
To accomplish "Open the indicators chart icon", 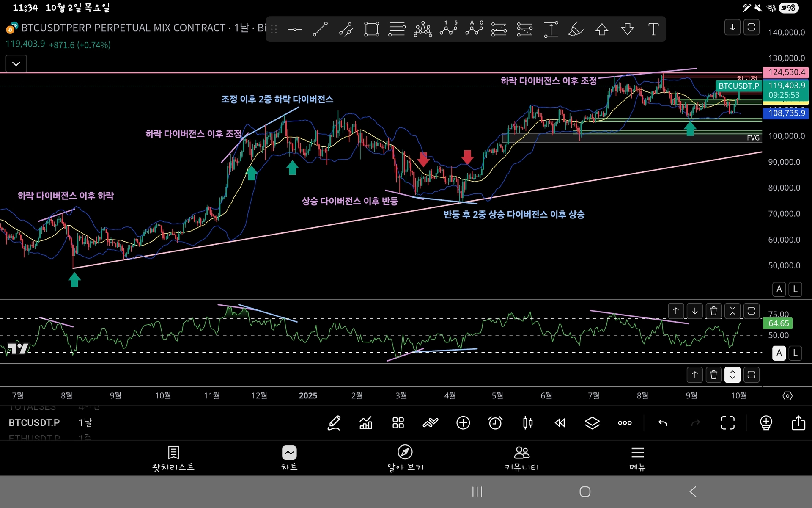I will [x=366, y=422].
